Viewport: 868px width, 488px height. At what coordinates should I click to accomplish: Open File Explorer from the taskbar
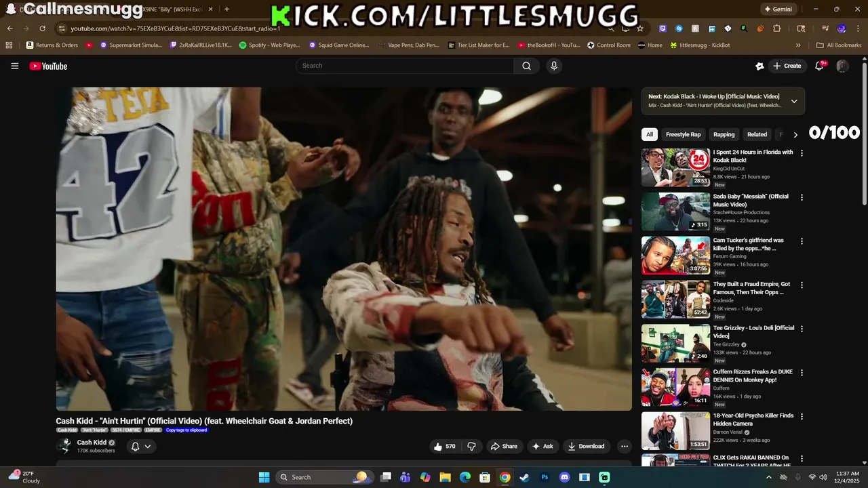click(x=445, y=477)
